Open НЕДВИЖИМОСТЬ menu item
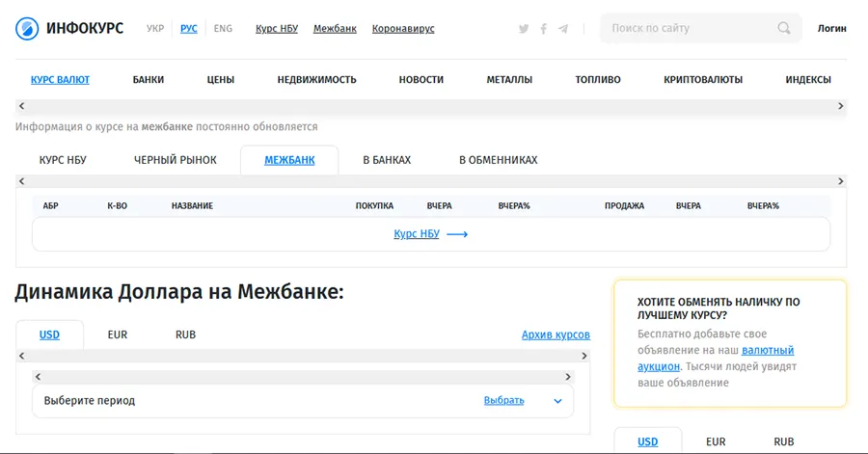 (x=316, y=80)
